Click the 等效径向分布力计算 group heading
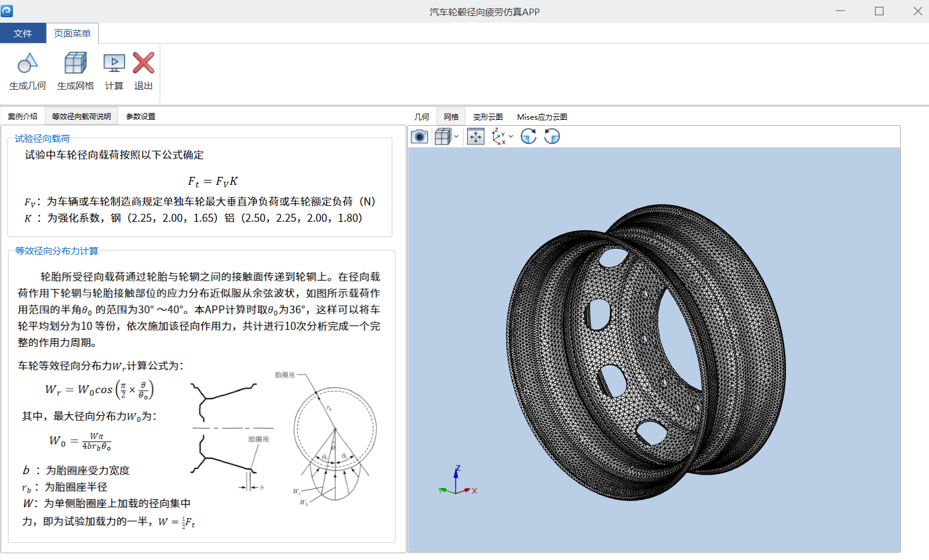Viewport: 929px width, 560px height. 56,251
